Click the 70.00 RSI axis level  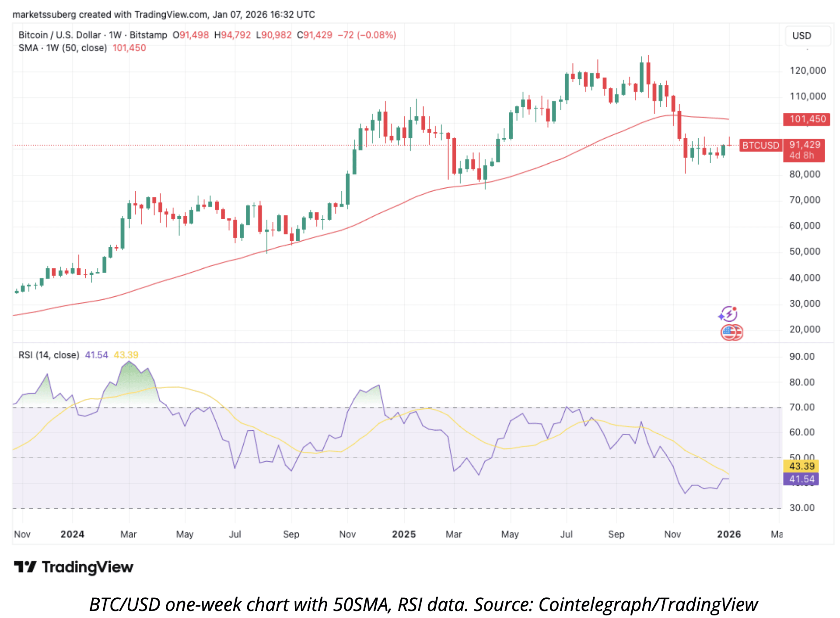click(801, 407)
